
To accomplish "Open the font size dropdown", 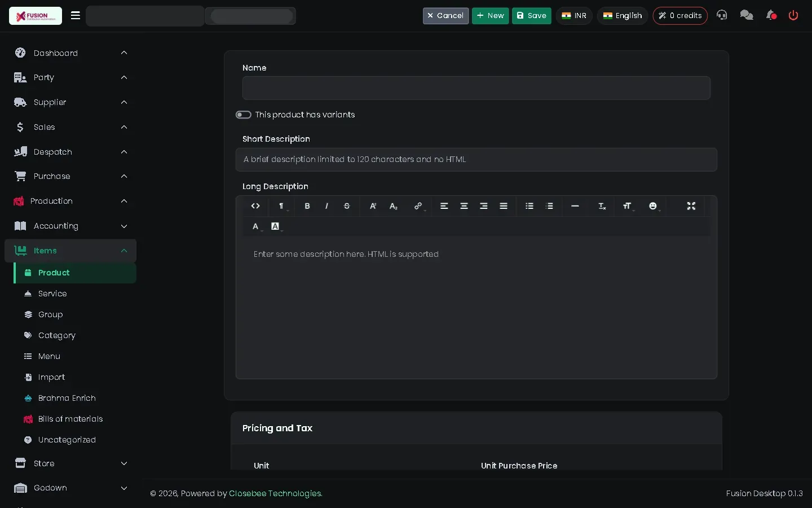I will [627, 206].
